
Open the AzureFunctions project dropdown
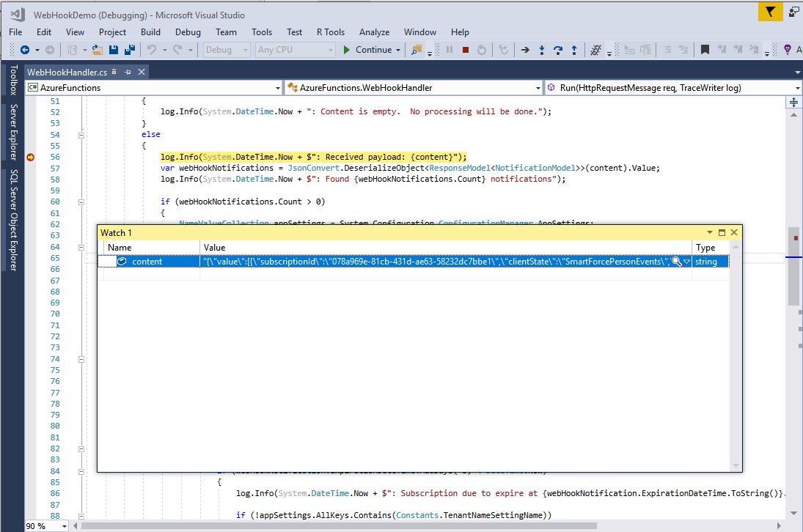pyautogui.click(x=278, y=88)
